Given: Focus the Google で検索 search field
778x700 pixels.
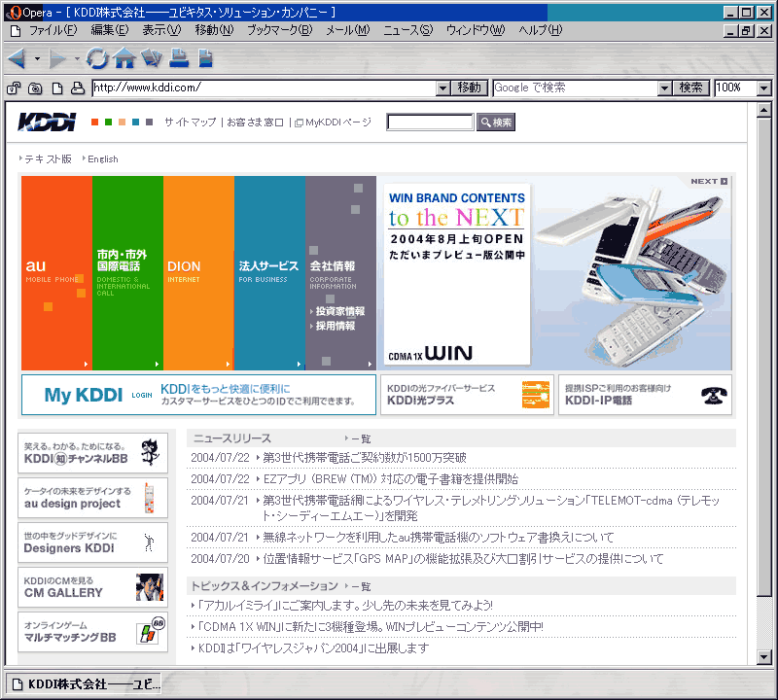Looking at the screenshot, I should point(576,88).
